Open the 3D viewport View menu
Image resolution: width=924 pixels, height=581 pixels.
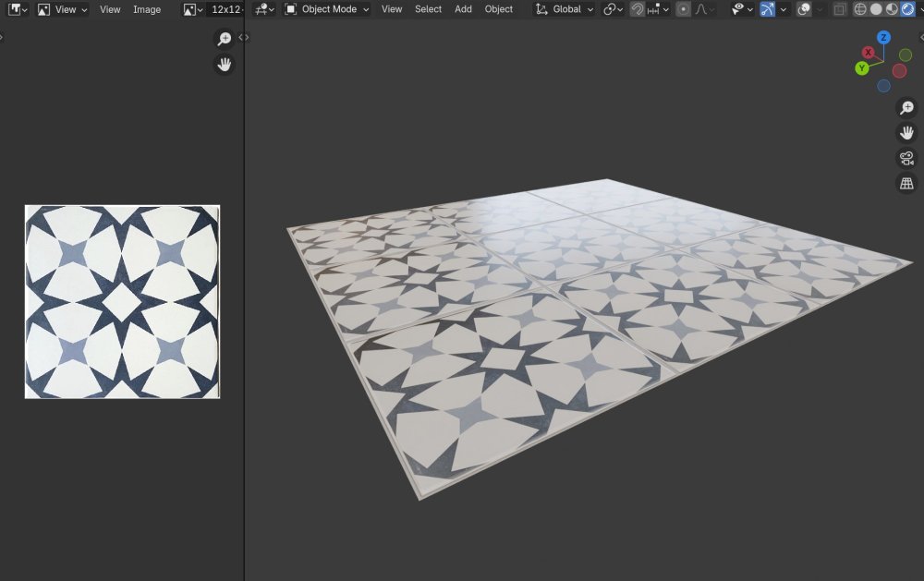point(391,9)
